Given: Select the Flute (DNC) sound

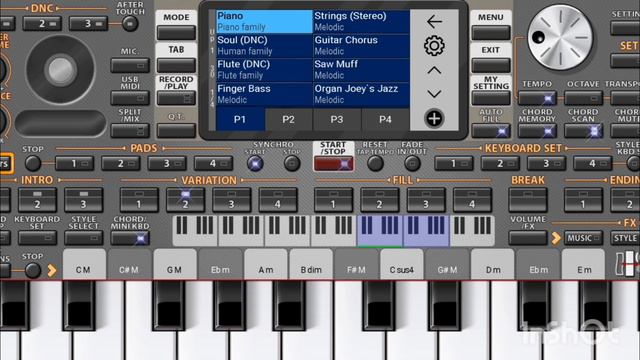Looking at the screenshot, I should point(264,70).
